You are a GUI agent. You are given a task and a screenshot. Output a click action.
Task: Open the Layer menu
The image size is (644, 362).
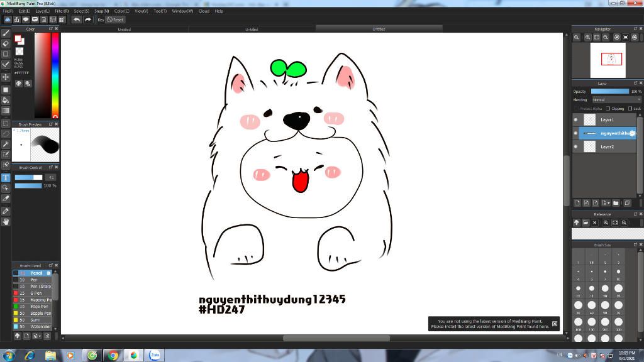coord(42,11)
